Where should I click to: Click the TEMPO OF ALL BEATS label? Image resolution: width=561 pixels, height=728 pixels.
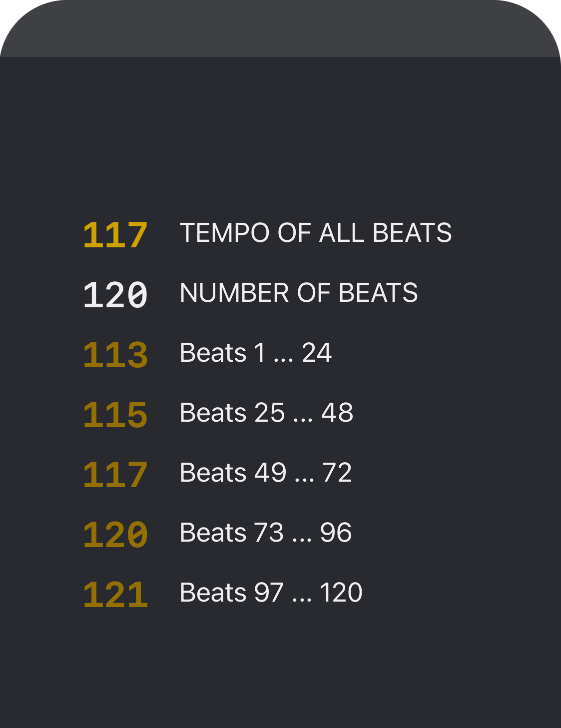coord(316,233)
